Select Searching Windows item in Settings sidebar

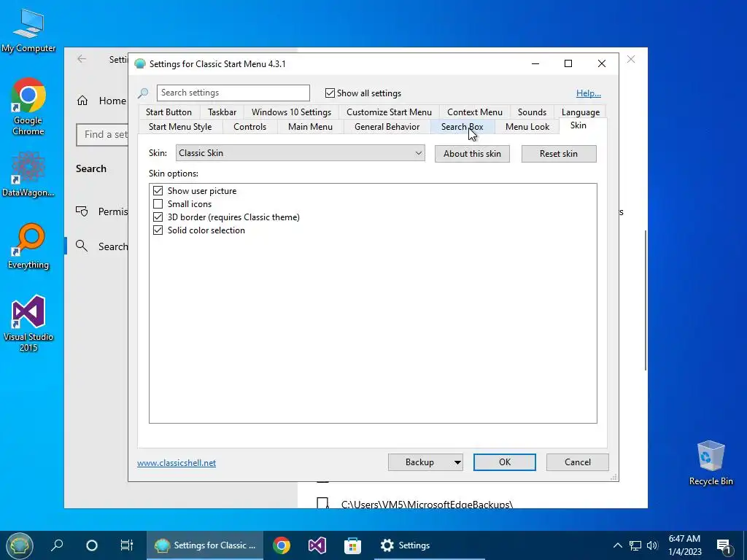click(x=97, y=246)
